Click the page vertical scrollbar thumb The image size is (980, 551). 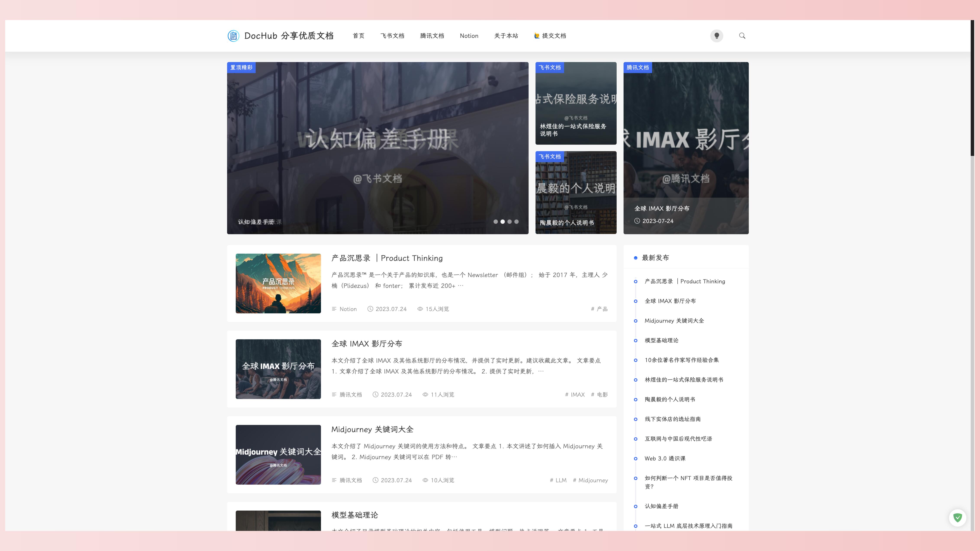coord(972,87)
